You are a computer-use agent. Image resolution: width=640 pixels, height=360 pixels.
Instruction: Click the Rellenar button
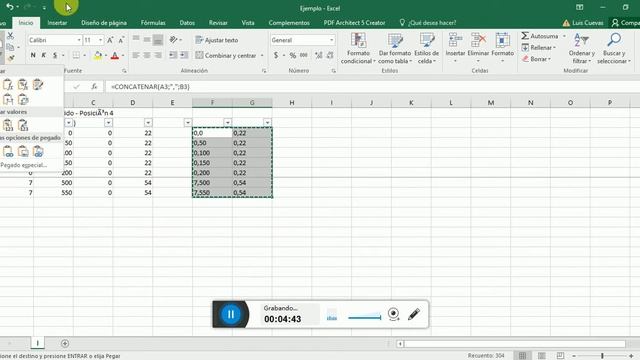(539, 47)
